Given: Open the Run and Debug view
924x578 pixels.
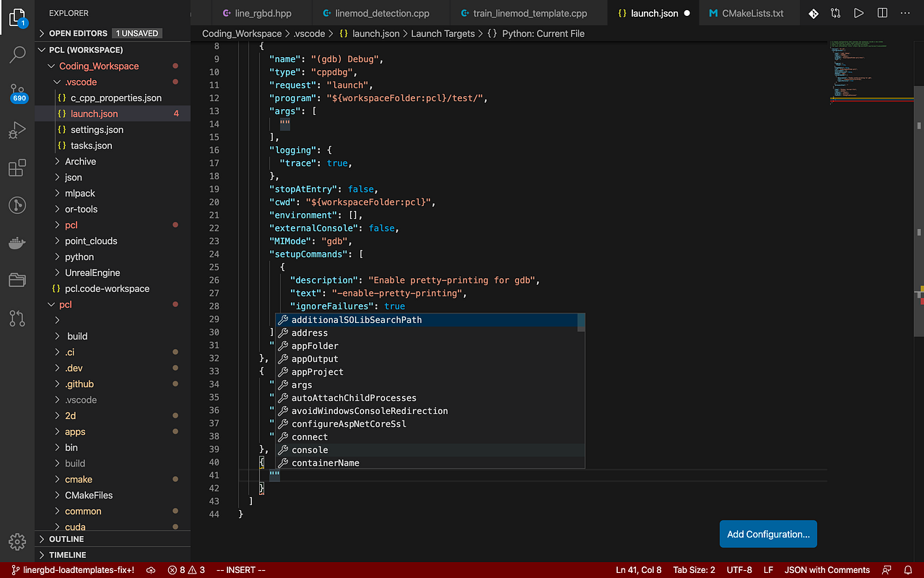Looking at the screenshot, I should (x=17, y=130).
